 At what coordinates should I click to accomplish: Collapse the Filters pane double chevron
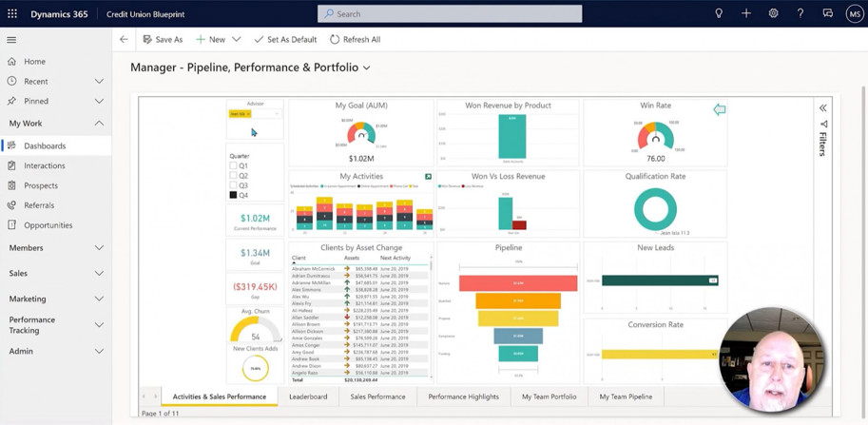(822, 107)
